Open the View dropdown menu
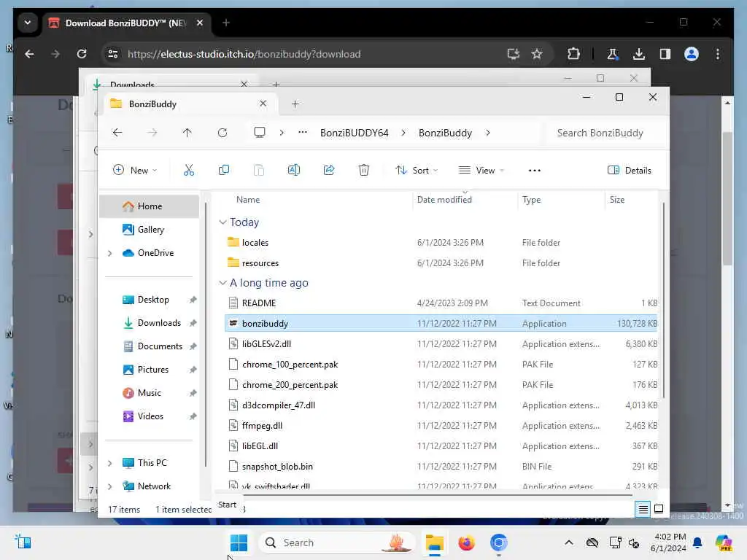 pyautogui.click(x=481, y=170)
